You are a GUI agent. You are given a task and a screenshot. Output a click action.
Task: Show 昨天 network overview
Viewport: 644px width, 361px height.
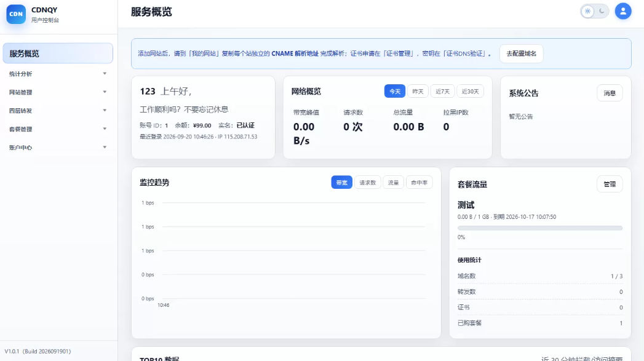418,91
